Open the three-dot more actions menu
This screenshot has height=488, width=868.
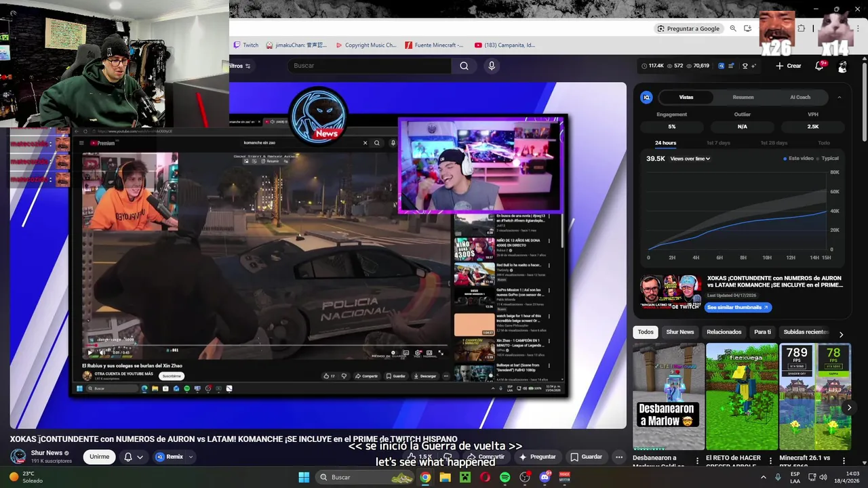[619, 457]
